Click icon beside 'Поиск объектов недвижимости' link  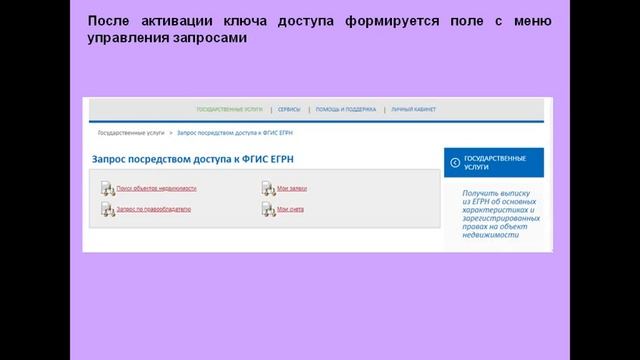coord(108,188)
